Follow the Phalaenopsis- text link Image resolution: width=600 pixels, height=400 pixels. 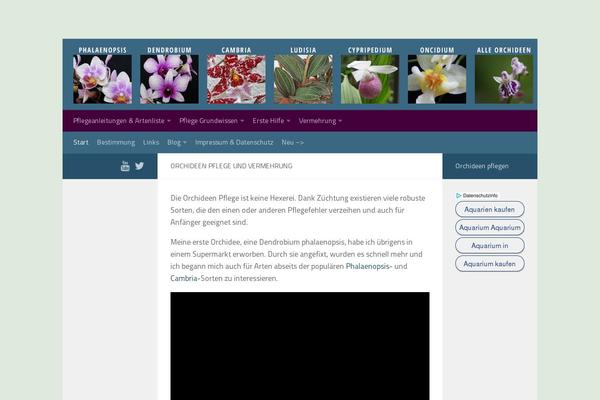[x=369, y=266]
